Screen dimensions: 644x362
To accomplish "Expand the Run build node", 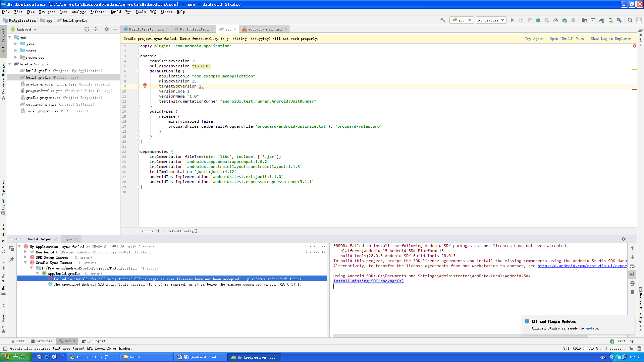I will click(25, 252).
